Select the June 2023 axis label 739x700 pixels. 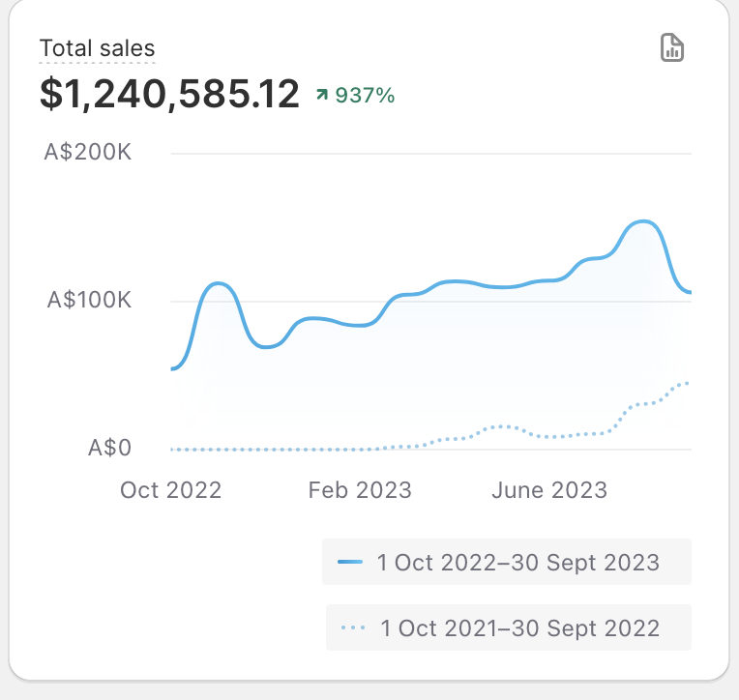548,490
